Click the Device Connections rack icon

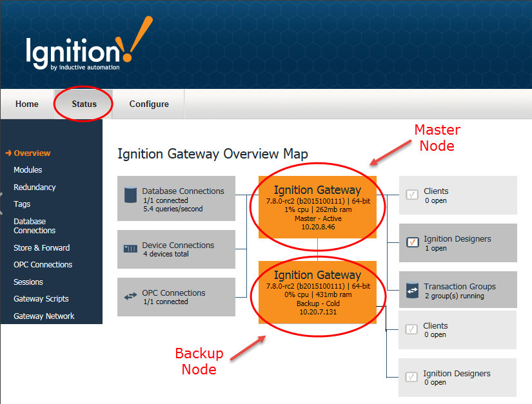coord(131,249)
